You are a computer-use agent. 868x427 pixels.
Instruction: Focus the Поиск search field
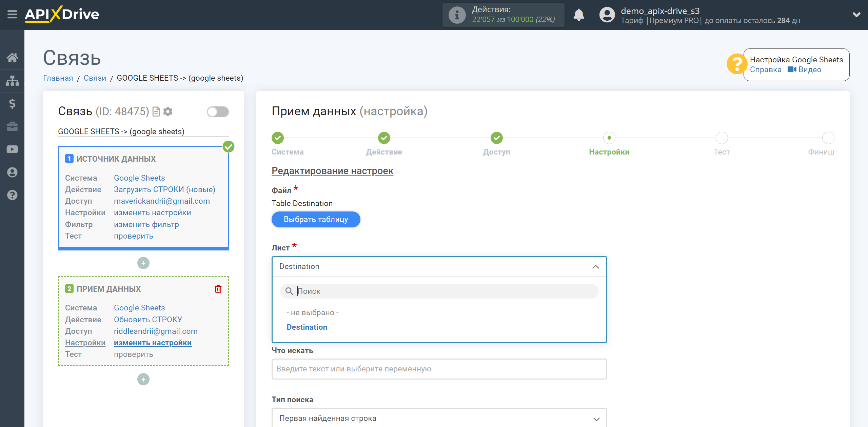click(439, 291)
